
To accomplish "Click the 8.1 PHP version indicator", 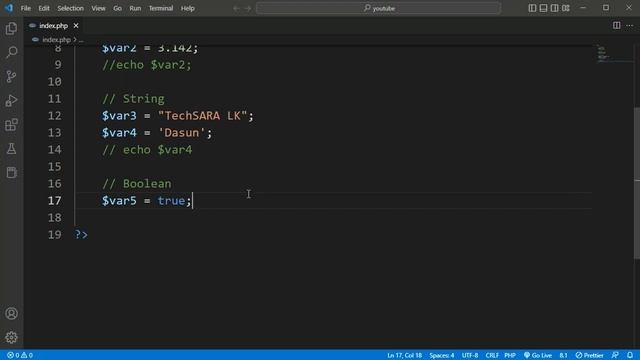I will pos(563,355).
